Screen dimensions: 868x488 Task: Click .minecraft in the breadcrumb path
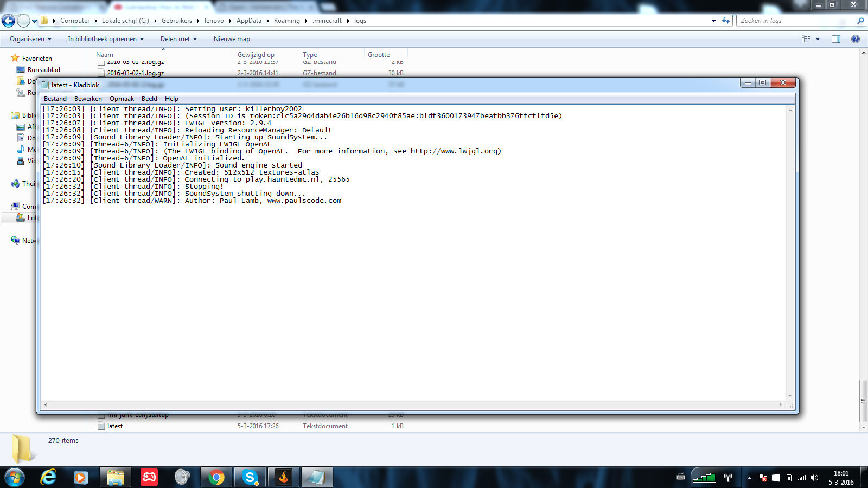point(327,21)
